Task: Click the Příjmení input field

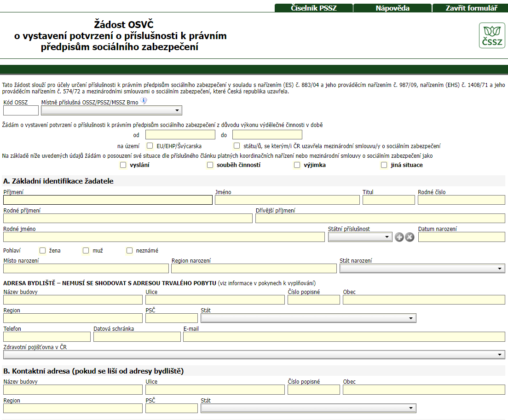Action: click(x=108, y=200)
